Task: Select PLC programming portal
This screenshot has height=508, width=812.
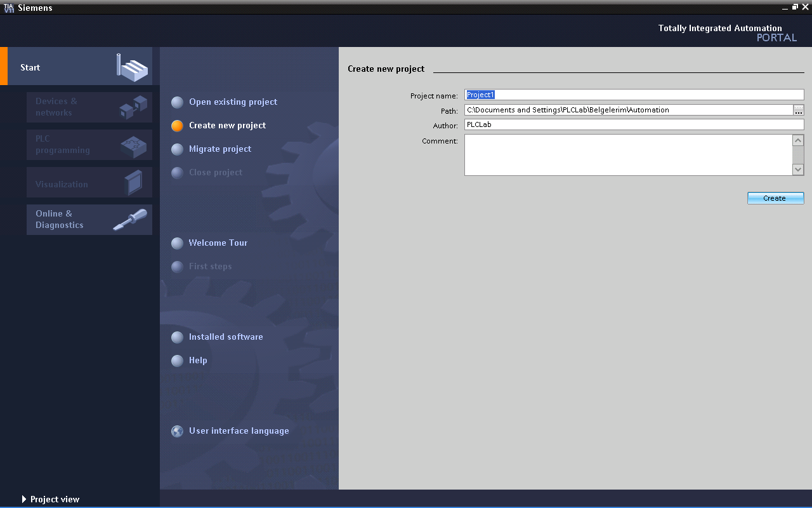Action: click(89, 144)
